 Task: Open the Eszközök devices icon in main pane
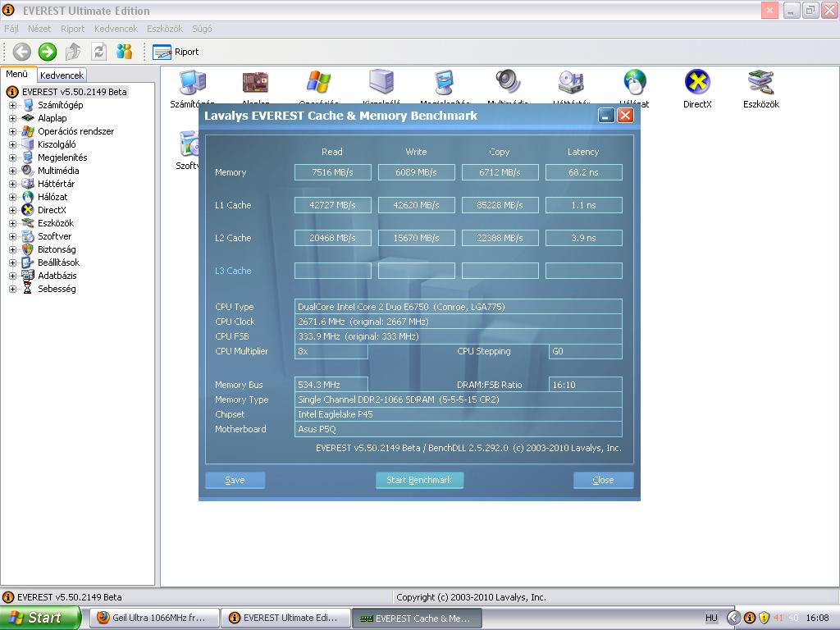tap(760, 83)
